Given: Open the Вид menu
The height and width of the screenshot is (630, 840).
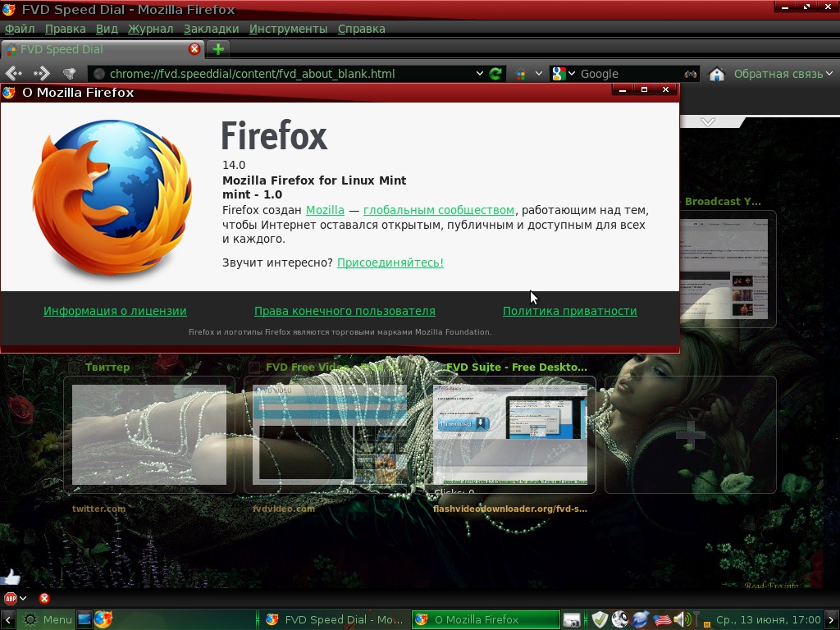Looking at the screenshot, I should point(107,29).
